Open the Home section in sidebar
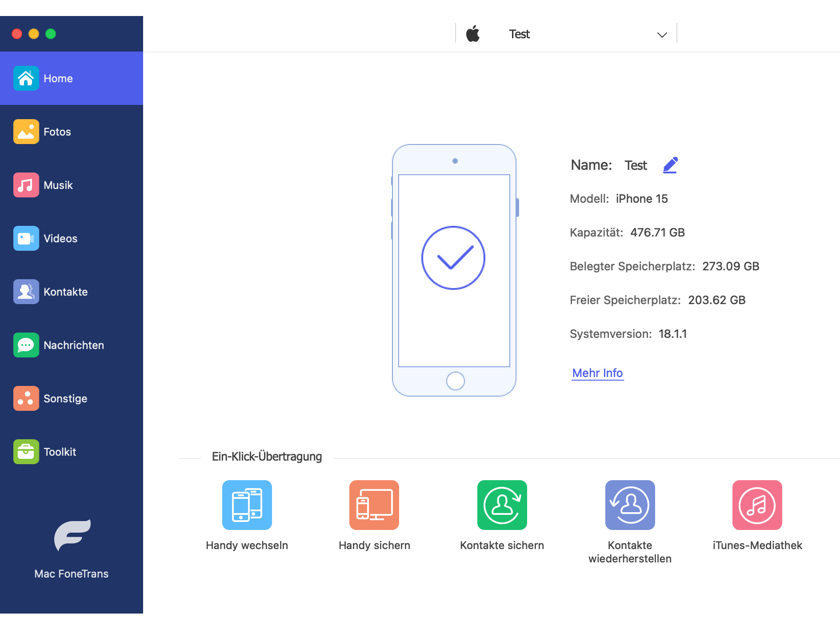Image resolution: width=840 pixels, height=630 pixels. pyautogui.click(x=72, y=78)
